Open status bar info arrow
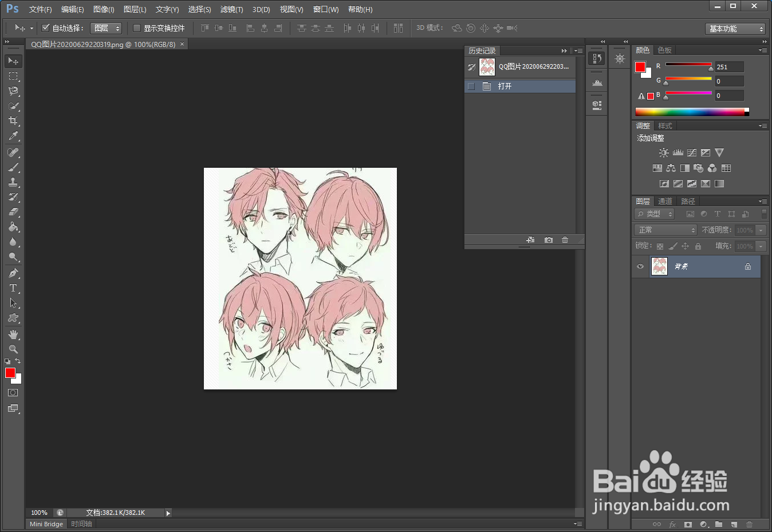 point(168,513)
